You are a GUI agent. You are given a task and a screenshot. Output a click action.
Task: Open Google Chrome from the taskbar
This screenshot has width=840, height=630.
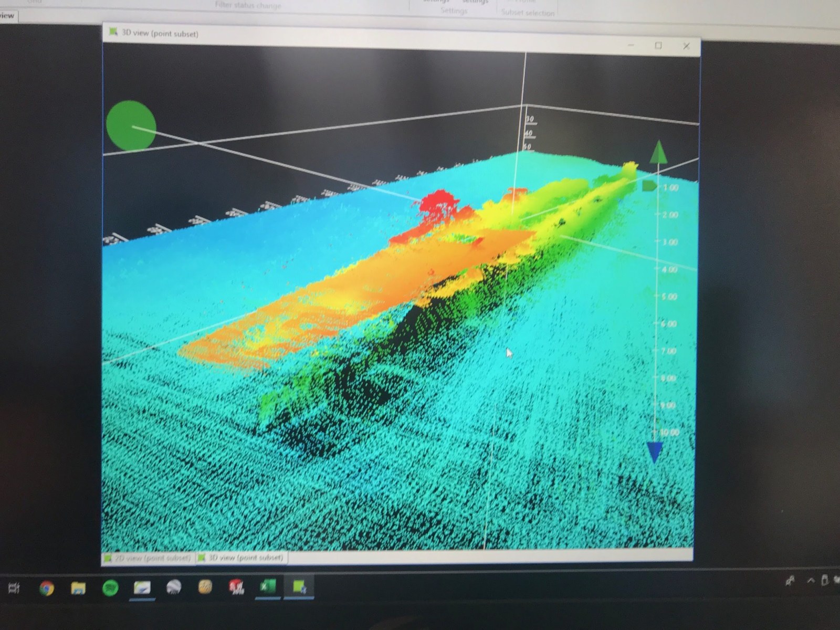pos(47,588)
